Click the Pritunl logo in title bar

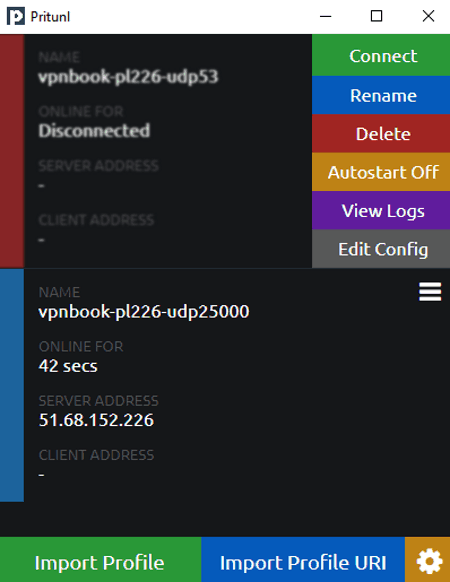(x=16, y=16)
